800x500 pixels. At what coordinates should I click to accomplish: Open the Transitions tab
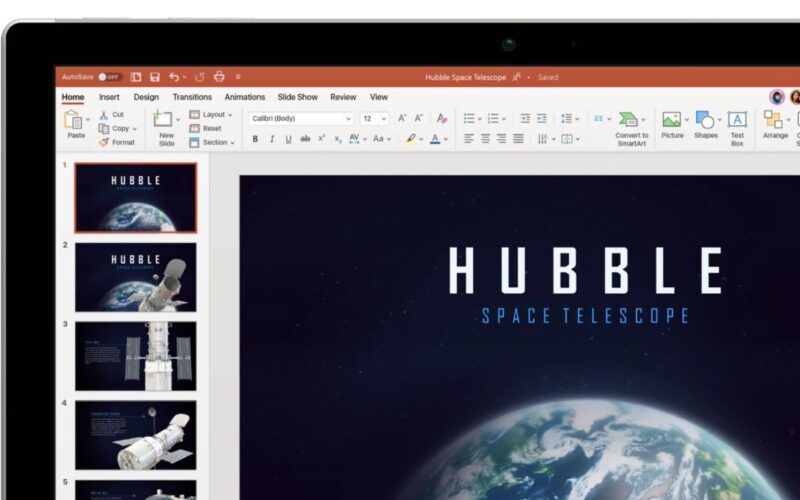click(x=192, y=97)
